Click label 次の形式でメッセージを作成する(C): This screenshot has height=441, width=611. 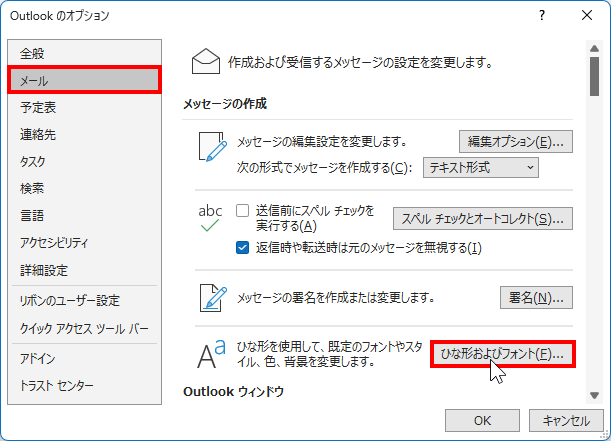325,168
